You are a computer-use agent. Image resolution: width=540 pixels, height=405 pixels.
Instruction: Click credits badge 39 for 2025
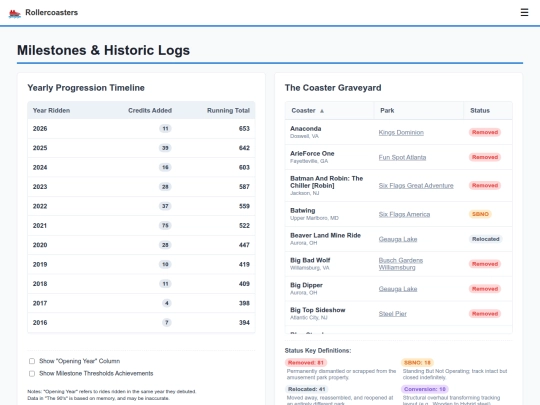(165, 148)
